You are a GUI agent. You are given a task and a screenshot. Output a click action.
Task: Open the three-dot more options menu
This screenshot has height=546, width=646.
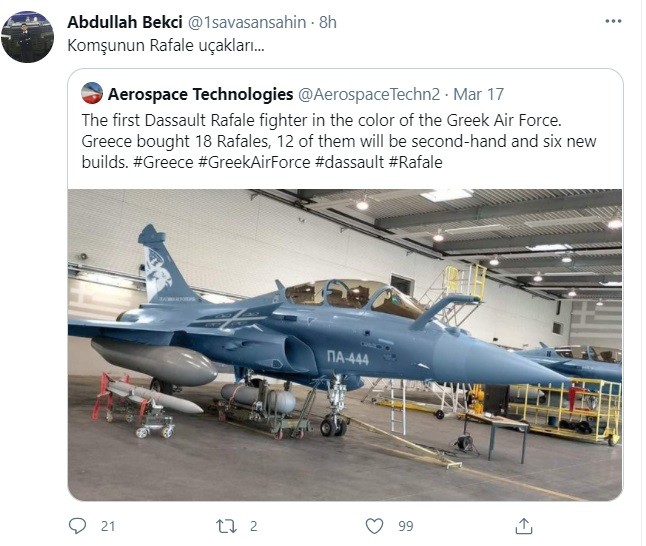point(613,21)
